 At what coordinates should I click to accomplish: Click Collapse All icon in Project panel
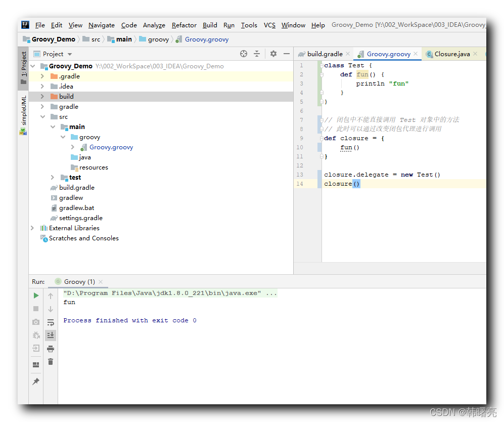[x=257, y=54]
